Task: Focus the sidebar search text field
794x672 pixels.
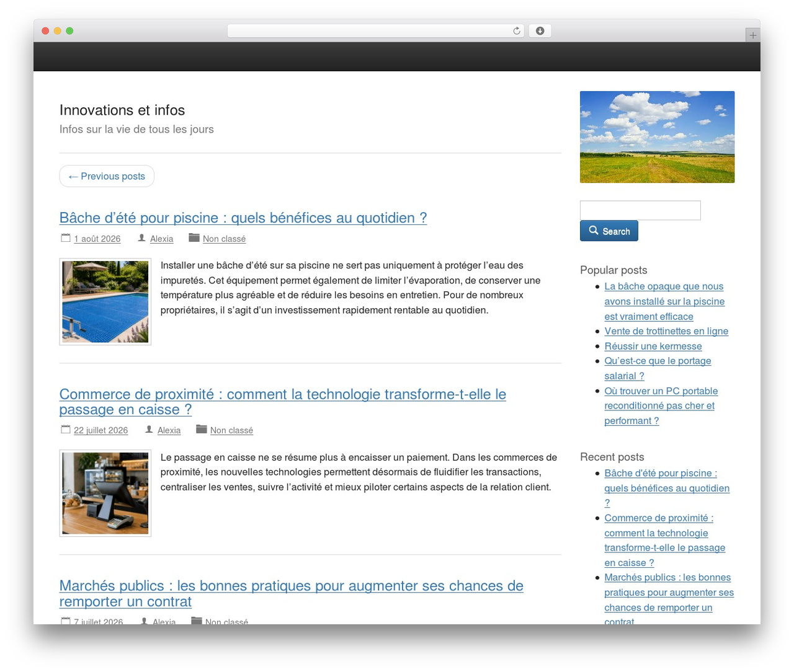Action: tap(640, 210)
